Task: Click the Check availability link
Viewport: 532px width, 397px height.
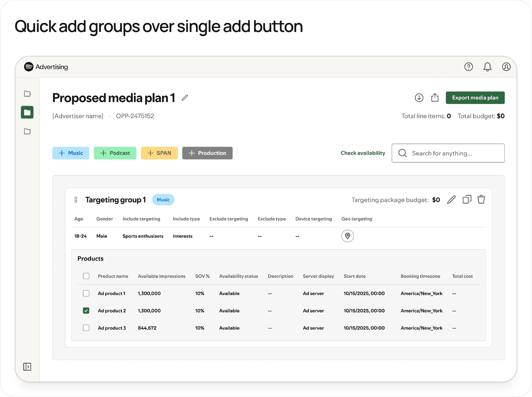Action: (363, 153)
